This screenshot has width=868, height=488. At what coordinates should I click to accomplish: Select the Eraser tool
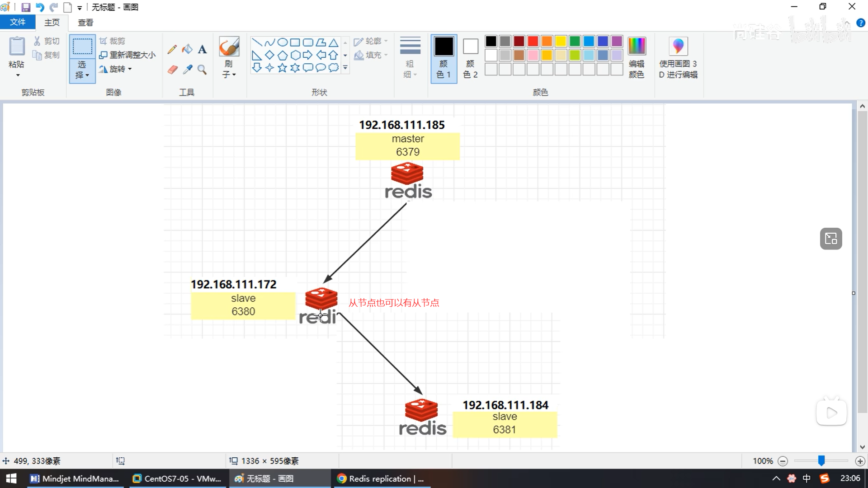coord(172,69)
